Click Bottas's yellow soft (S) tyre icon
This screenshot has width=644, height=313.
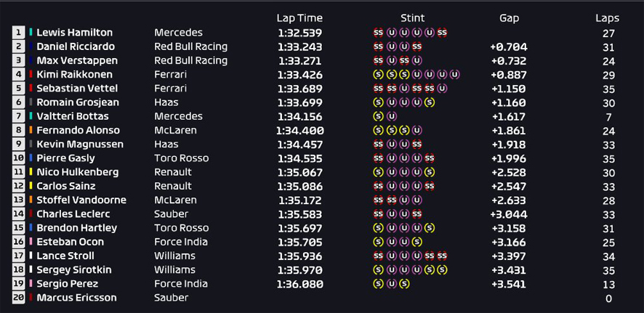[x=378, y=116]
